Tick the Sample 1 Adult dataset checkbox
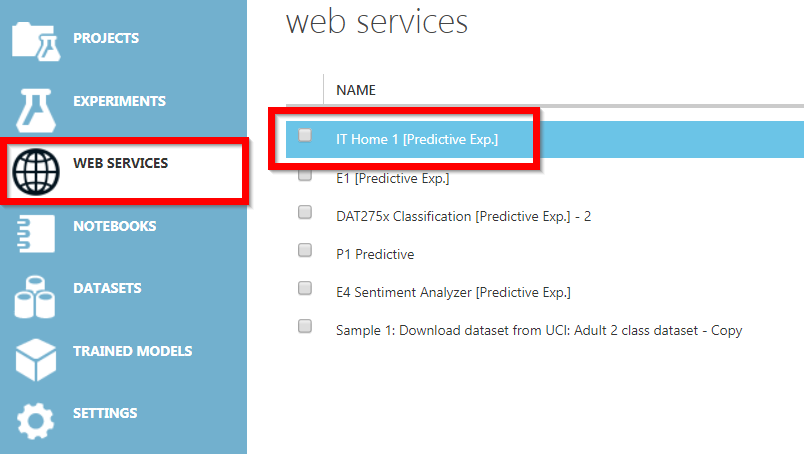The image size is (804, 454). [305, 326]
